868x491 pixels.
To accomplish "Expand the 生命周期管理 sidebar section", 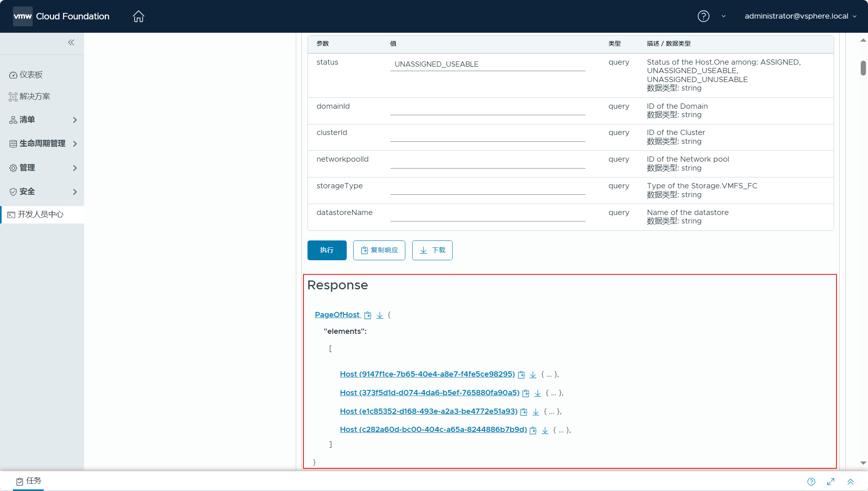I will (x=42, y=143).
